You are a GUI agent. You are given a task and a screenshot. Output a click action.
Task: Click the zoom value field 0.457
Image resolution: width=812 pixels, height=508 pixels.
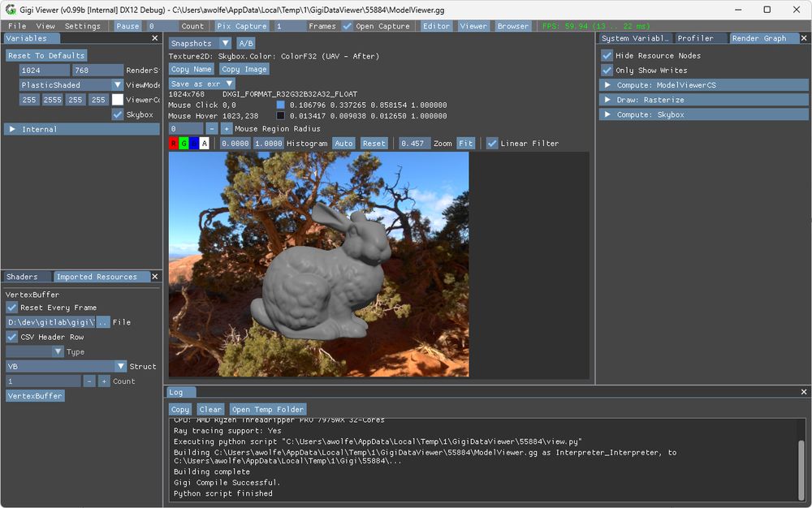414,144
